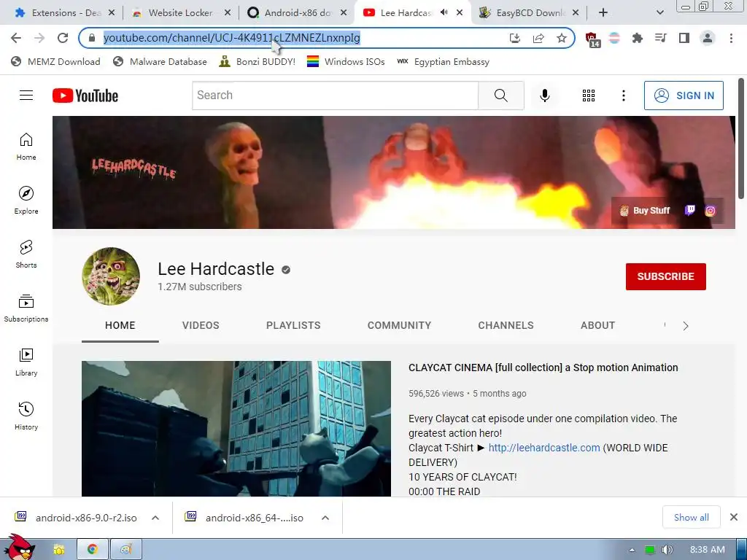Open the Twitch link on the banner
Screen dimensions: 747x560
(690, 211)
